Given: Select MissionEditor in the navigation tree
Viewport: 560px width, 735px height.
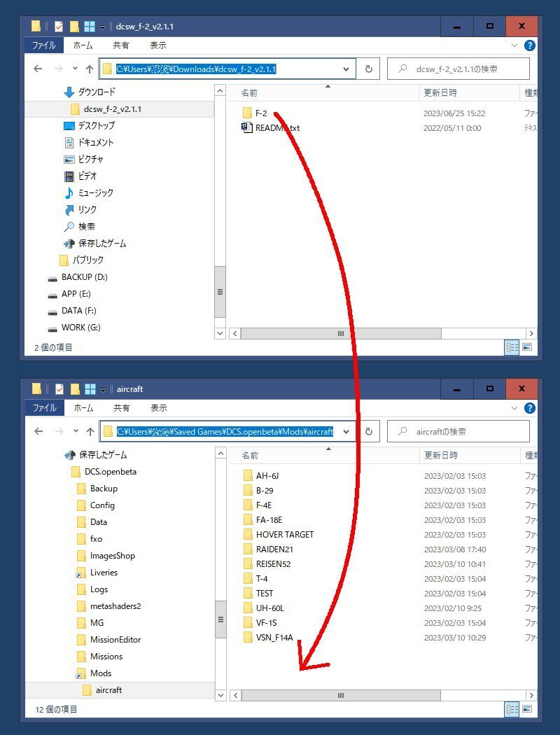Looking at the screenshot, I should [115, 640].
